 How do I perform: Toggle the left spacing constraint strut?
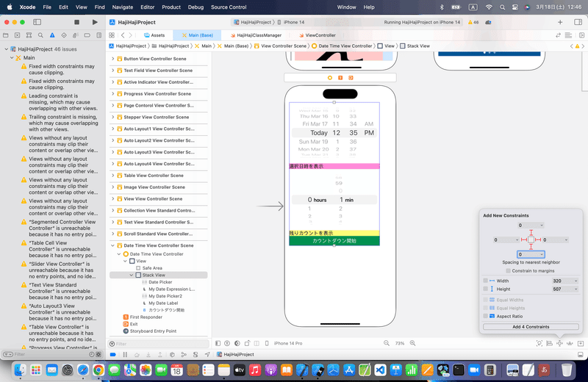coord(524,239)
